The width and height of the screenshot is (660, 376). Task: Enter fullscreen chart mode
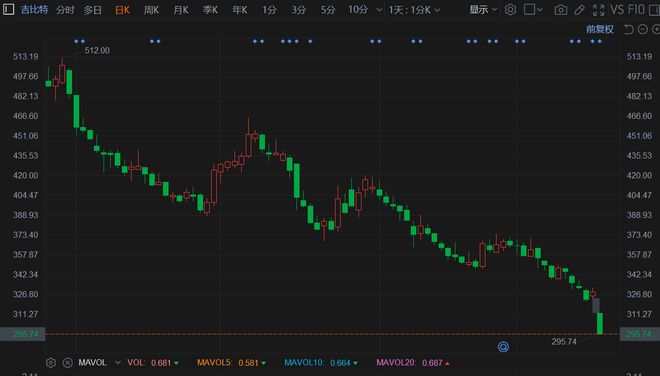[x=598, y=10]
